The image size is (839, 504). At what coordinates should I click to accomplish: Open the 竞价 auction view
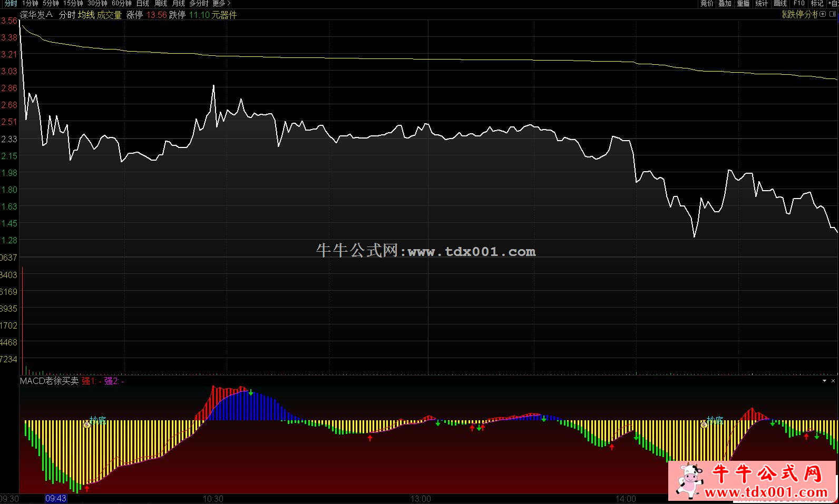coord(707,4)
